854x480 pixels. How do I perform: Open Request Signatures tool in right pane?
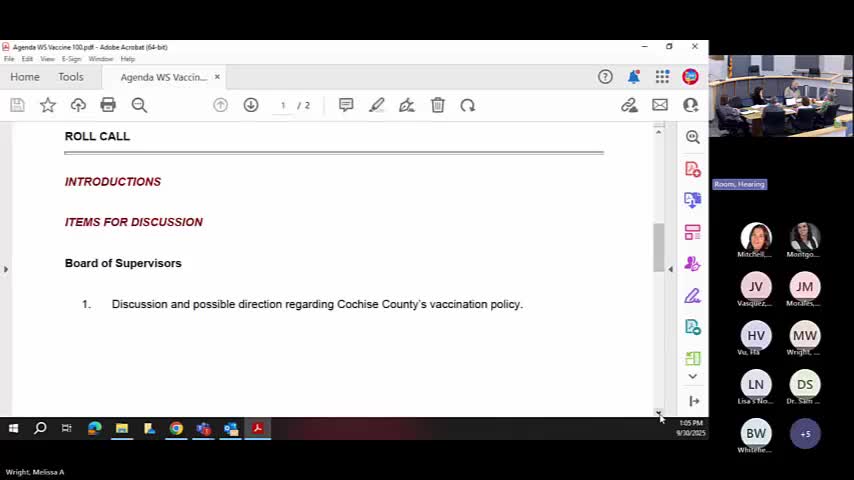click(x=693, y=264)
